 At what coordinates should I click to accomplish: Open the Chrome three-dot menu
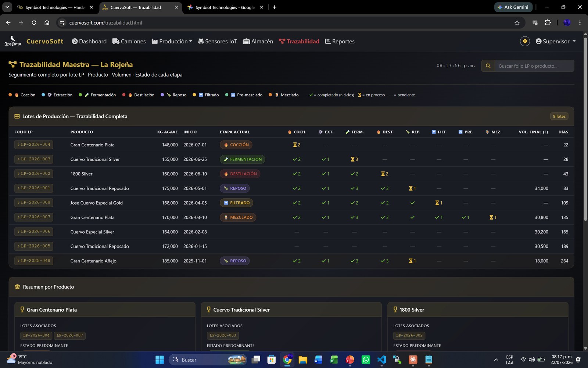pos(580,22)
